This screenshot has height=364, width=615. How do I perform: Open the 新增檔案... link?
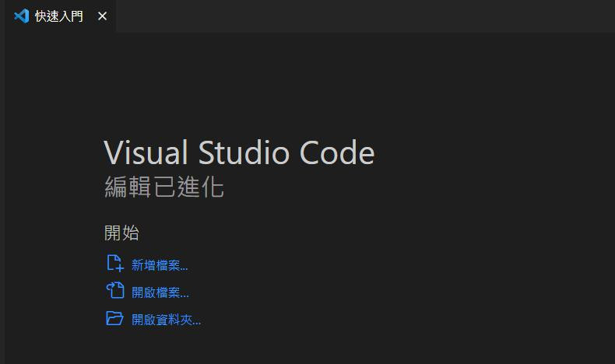(160, 265)
